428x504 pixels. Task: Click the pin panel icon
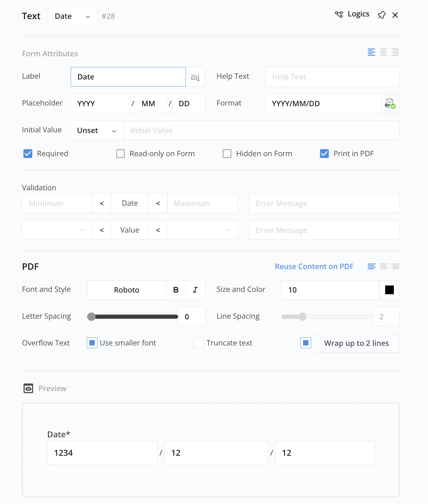(x=381, y=15)
